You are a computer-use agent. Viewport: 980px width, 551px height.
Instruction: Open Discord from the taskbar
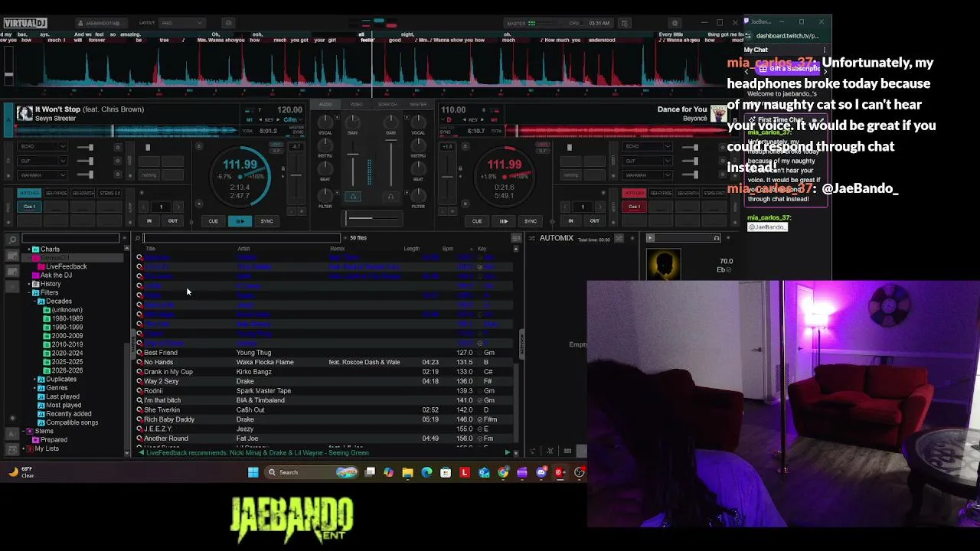pos(541,472)
